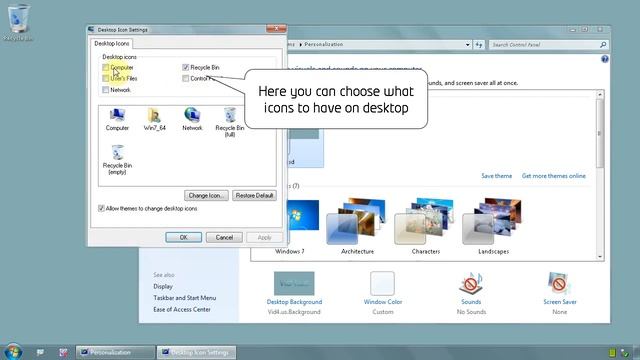
Task: Uncheck the Recycle Bin checkbox
Action: (x=186, y=67)
